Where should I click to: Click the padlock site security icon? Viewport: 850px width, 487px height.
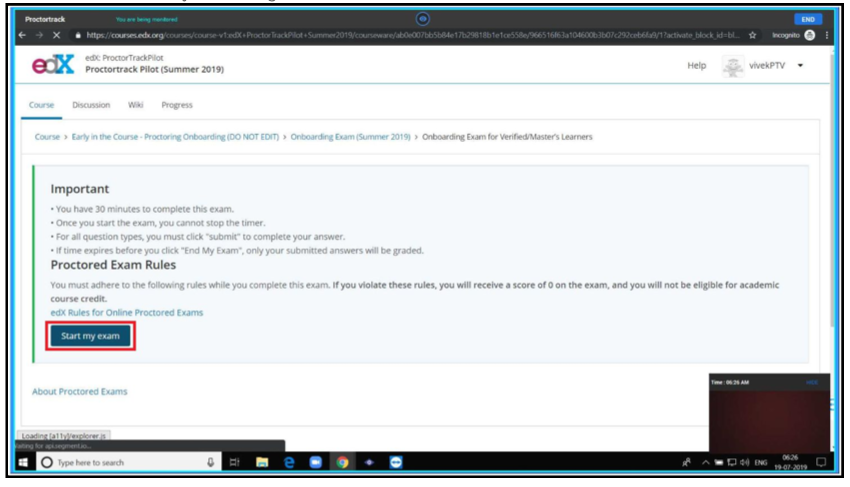tap(78, 35)
